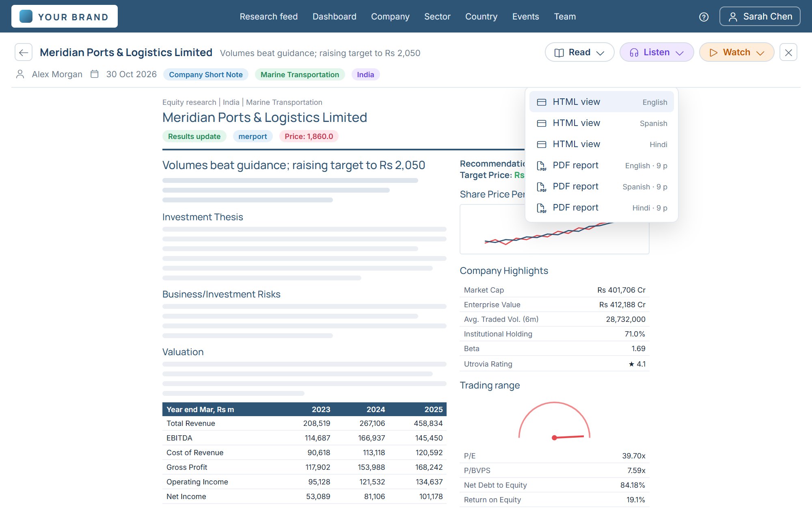812x508 pixels.
Task: Click the play icon in the Watch button
Action: click(x=713, y=53)
